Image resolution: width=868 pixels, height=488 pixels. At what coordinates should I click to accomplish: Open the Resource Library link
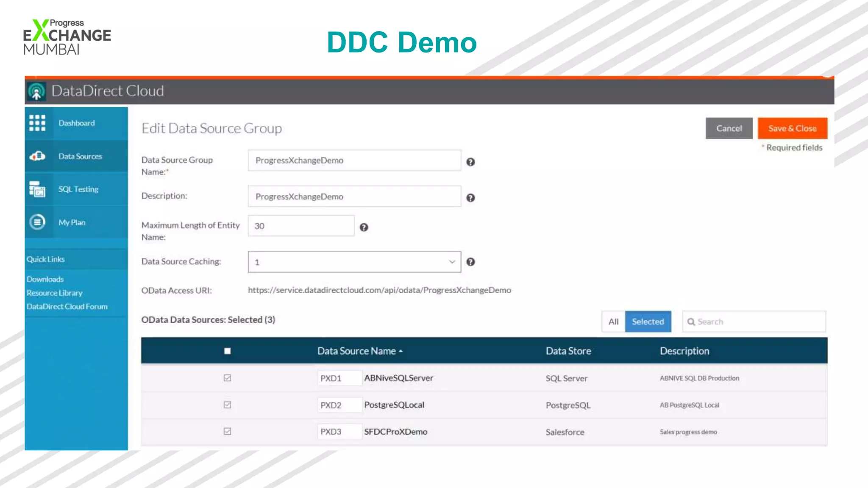click(54, 293)
